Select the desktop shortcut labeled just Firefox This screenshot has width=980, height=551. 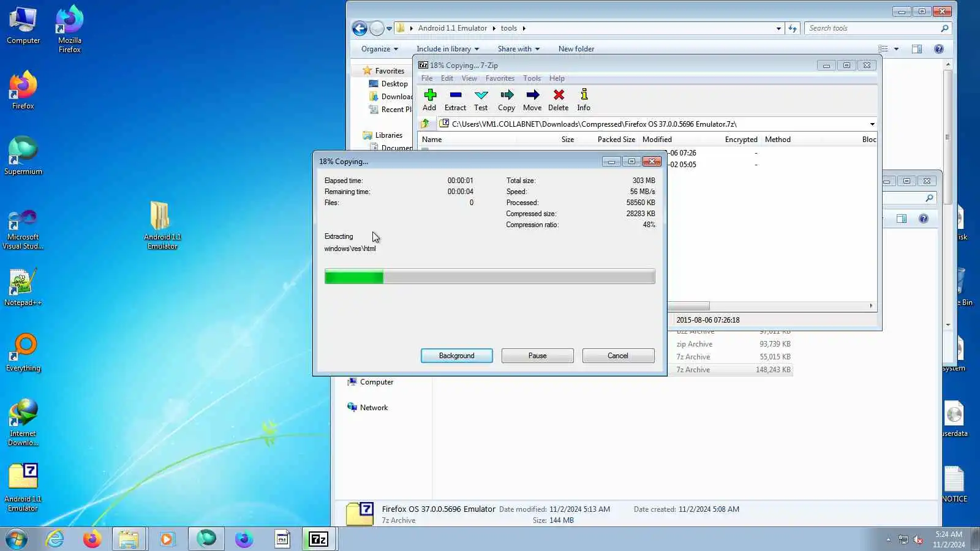pos(23,91)
